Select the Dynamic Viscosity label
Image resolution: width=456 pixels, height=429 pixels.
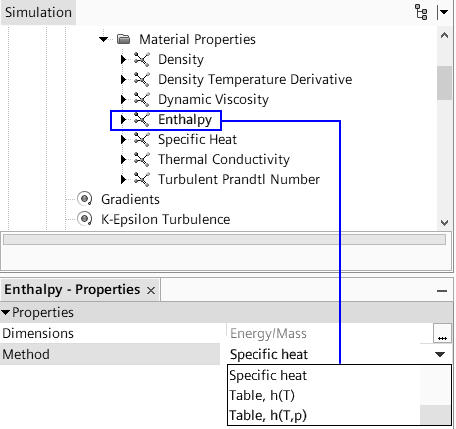pos(213,99)
